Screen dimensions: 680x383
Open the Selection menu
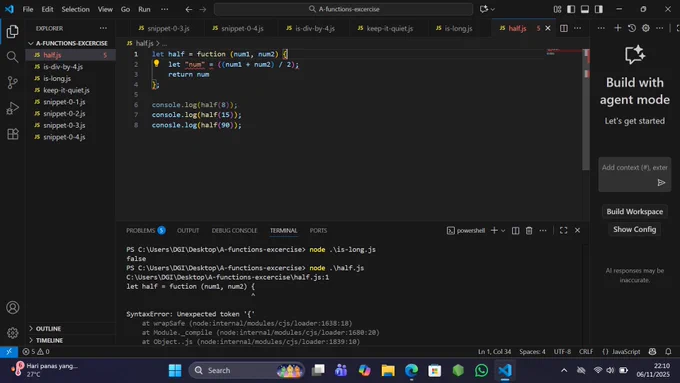75,9
